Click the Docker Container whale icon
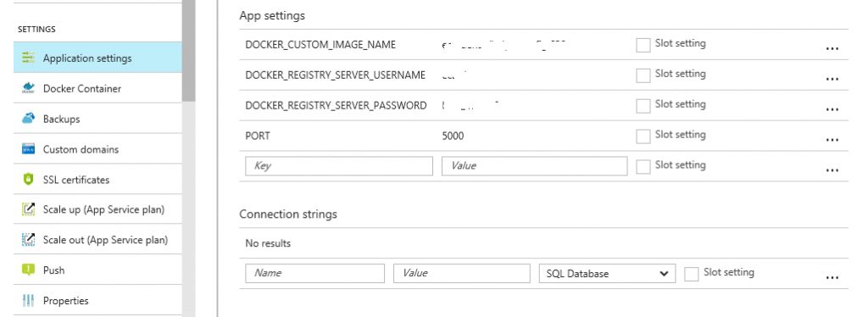 pos(28,88)
